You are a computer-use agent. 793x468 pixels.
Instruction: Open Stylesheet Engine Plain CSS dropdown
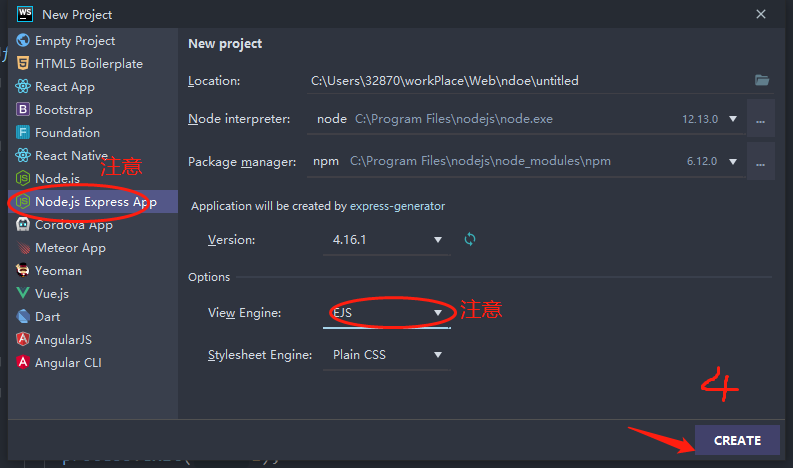click(387, 355)
